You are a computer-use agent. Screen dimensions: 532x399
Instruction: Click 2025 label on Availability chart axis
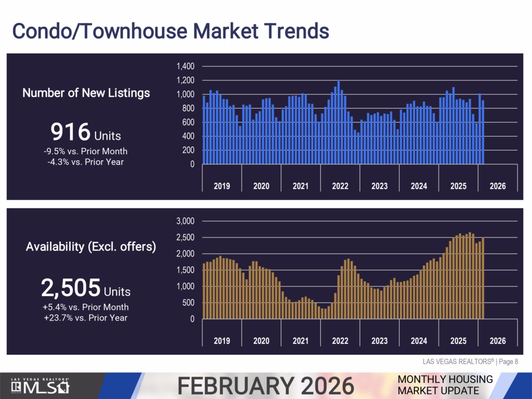(x=458, y=341)
